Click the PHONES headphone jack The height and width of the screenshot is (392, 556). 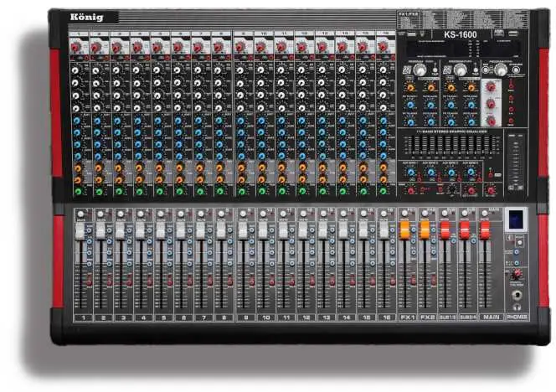(517, 293)
